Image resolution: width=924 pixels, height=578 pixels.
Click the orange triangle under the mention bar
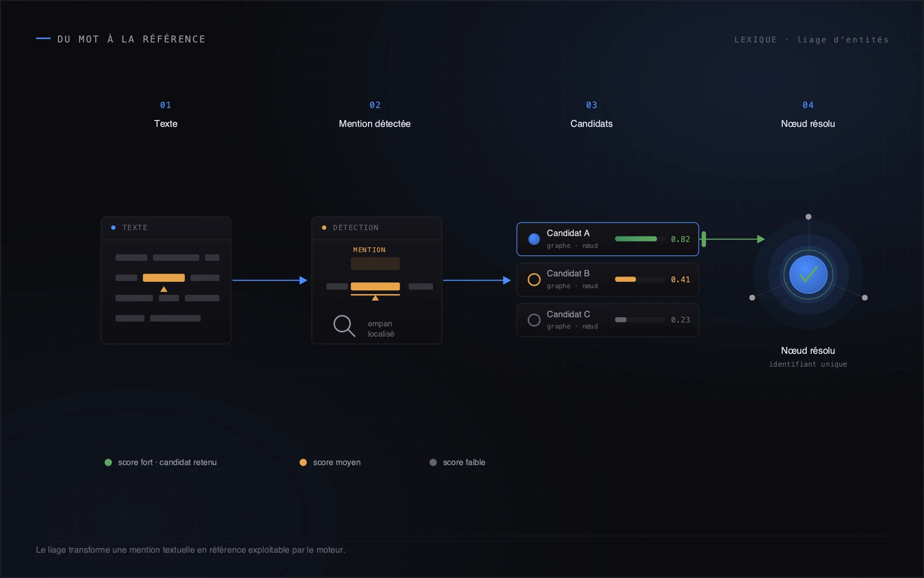coord(376,298)
